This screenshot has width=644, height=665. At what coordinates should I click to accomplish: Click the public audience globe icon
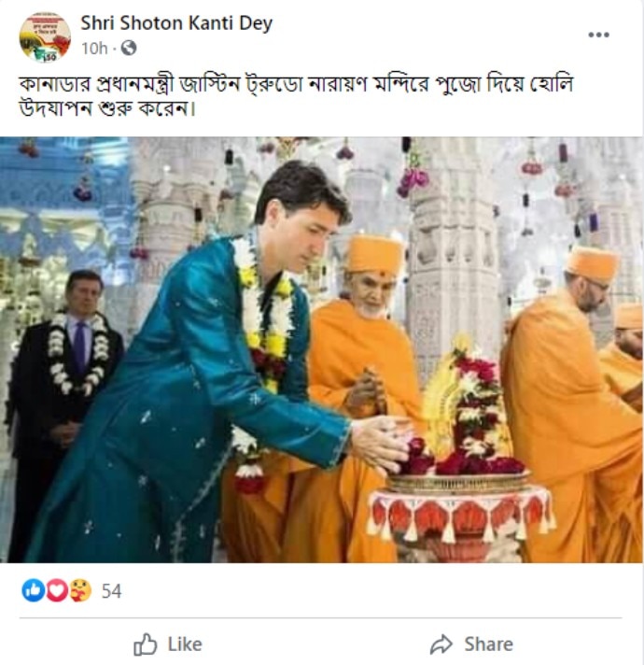(x=129, y=48)
